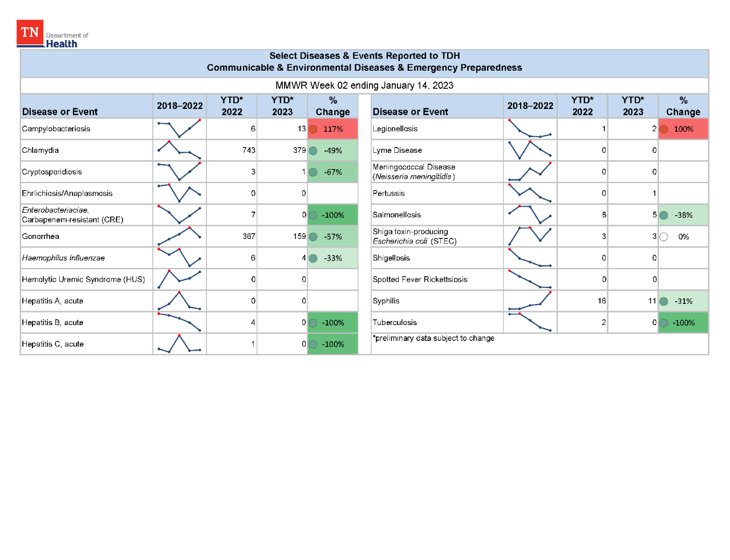This screenshot has height=560, width=730.
Task: Click 'MMWR Week 02 ending January 14, 2023'
Action: (364, 86)
